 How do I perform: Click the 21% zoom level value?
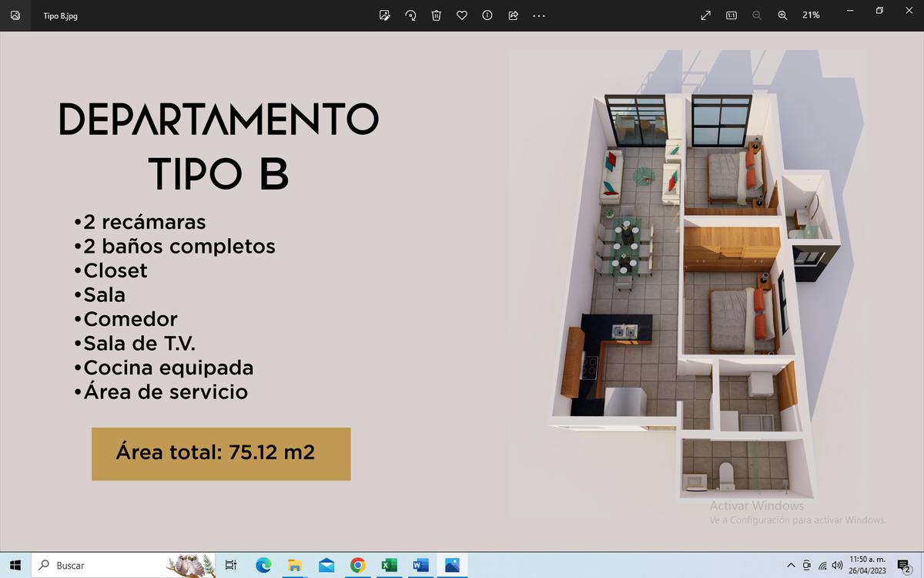coord(811,15)
